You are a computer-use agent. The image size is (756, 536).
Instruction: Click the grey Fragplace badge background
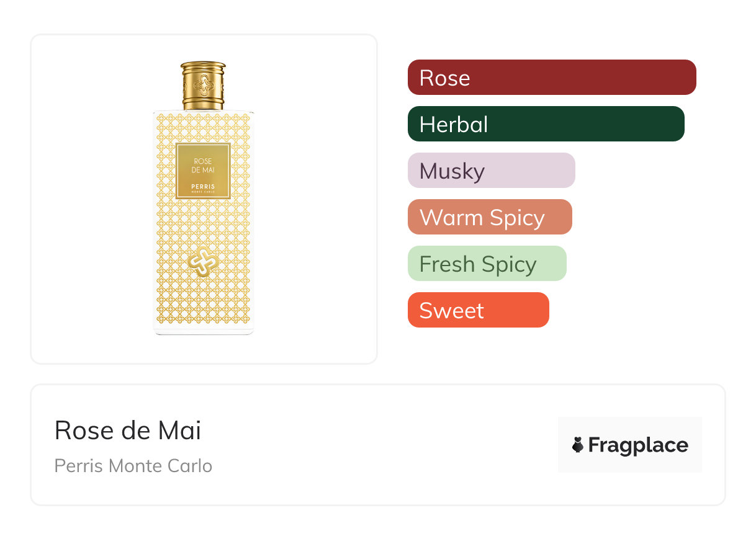pos(629,427)
